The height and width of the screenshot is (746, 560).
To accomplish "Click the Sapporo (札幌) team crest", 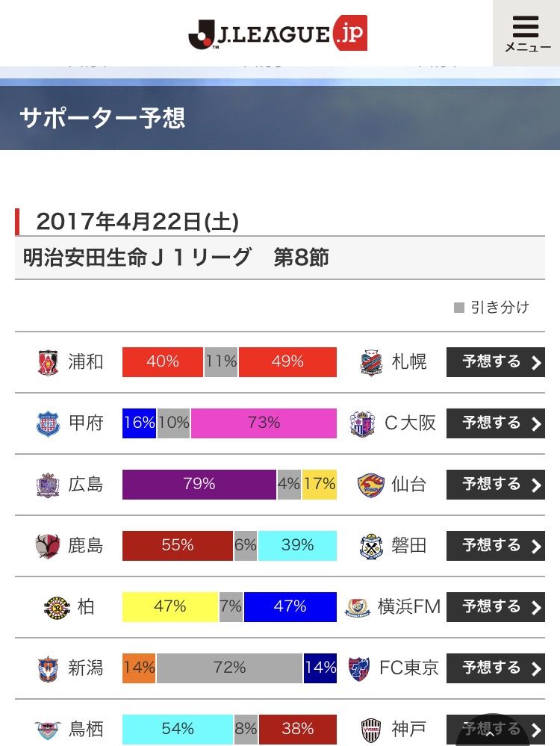I will point(371,362).
